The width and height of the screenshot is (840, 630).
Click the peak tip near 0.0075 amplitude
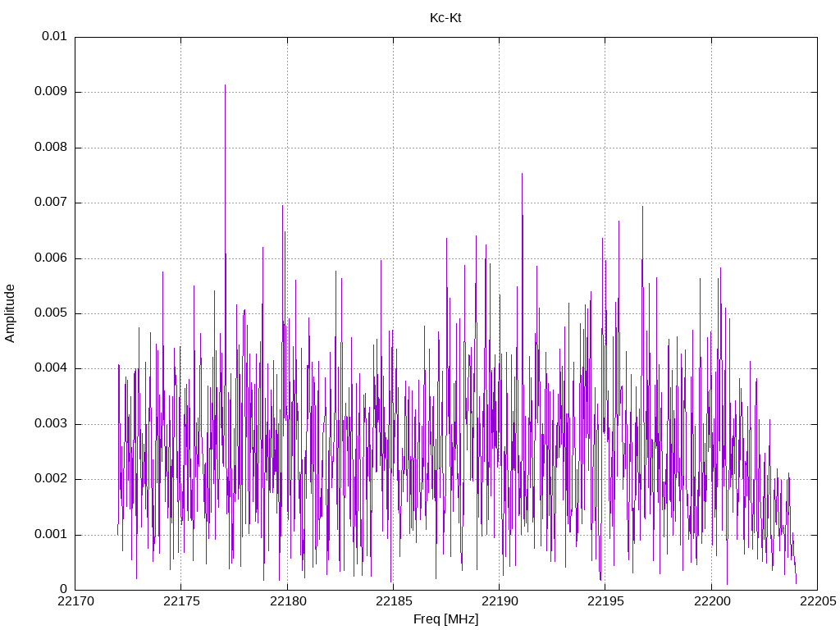tap(522, 174)
